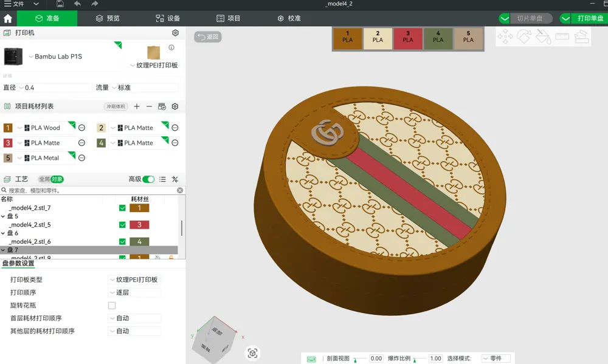Click the 返回 back button
The image size is (608, 364).
(x=208, y=37)
